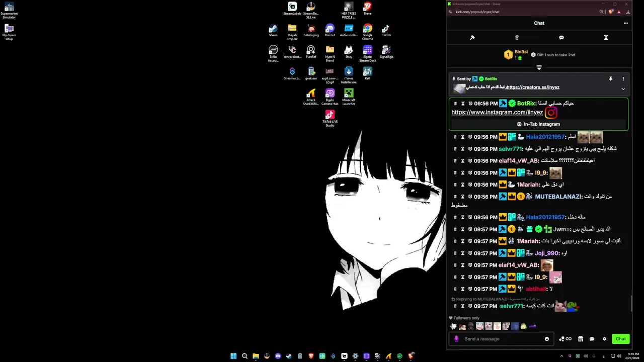Click the channel points infinity icon
644x362 pixels.
[x=565, y=339]
